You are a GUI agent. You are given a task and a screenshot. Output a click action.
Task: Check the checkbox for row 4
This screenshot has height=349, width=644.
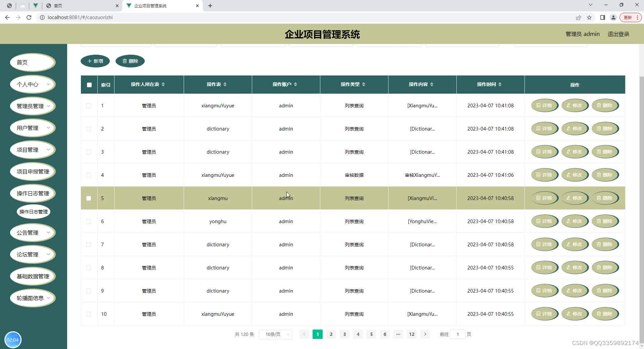pos(89,175)
